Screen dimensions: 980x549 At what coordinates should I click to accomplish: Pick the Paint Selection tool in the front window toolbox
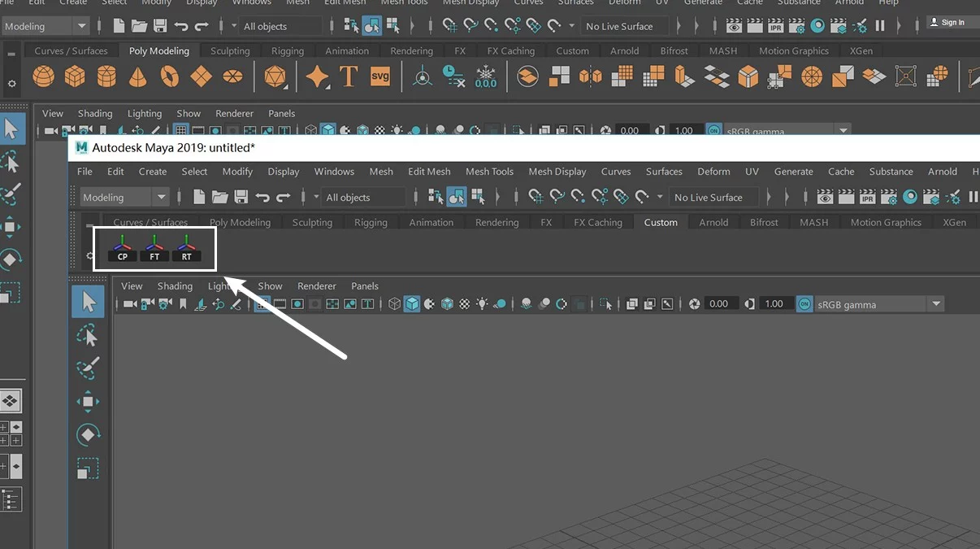[x=88, y=368]
